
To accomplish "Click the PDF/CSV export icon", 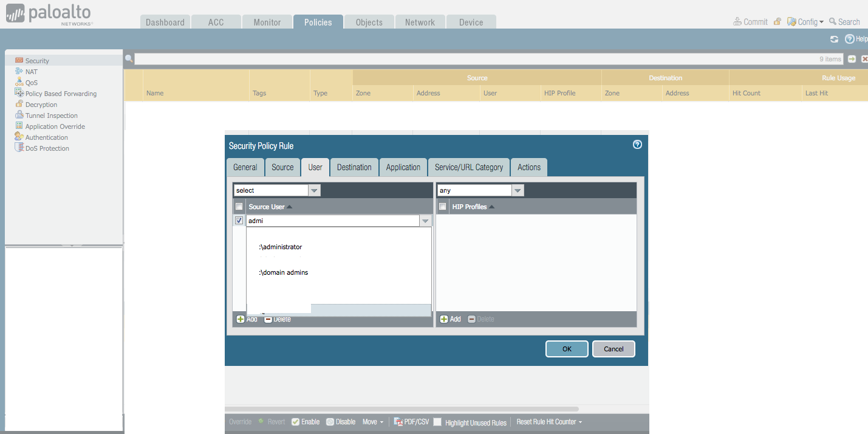I will [399, 422].
